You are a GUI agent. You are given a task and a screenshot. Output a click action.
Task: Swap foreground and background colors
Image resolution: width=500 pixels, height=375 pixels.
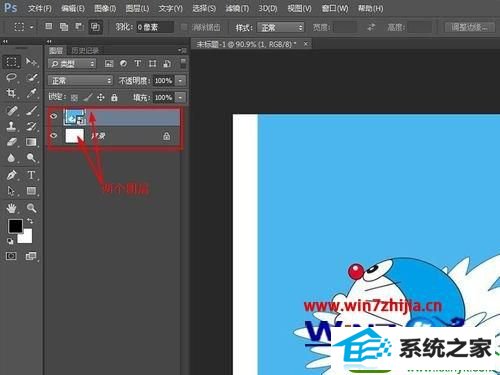[30, 221]
